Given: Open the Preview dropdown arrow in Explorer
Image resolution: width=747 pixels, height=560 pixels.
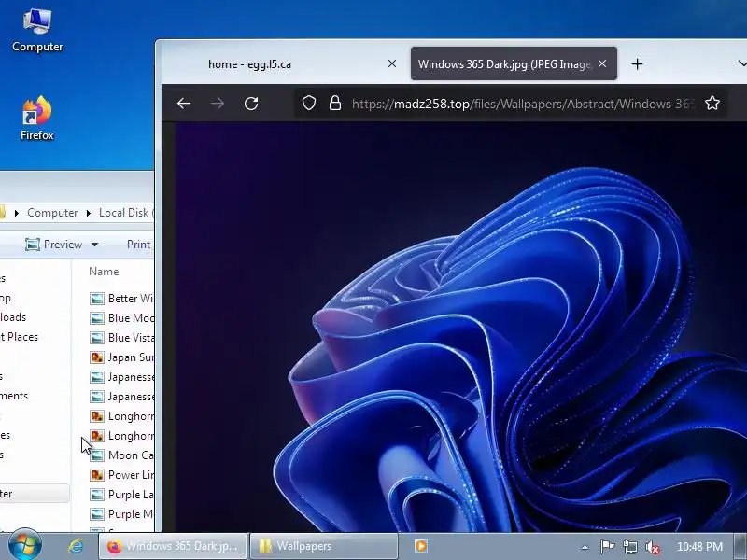Looking at the screenshot, I should point(95,245).
